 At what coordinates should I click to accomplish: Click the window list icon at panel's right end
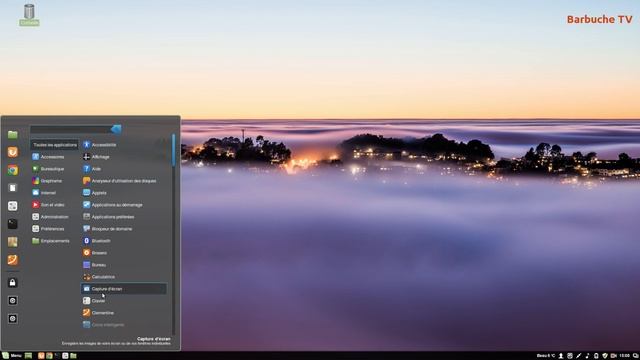(635, 356)
